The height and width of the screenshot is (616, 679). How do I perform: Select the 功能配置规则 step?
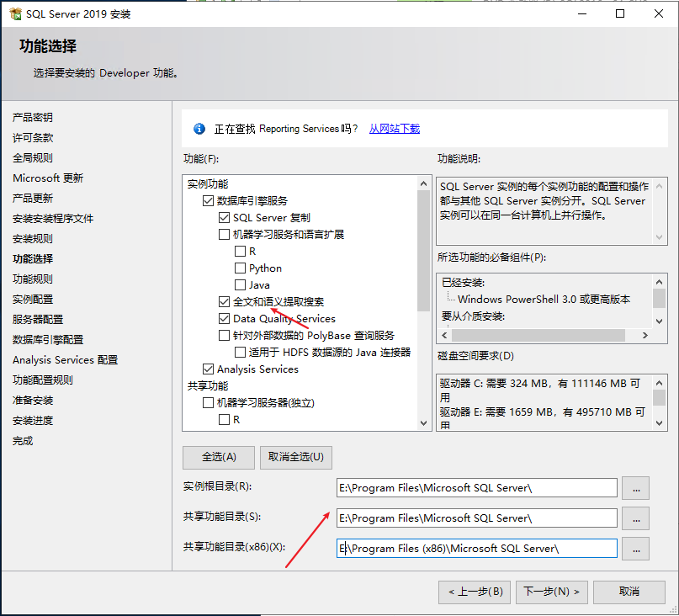pyautogui.click(x=42, y=380)
